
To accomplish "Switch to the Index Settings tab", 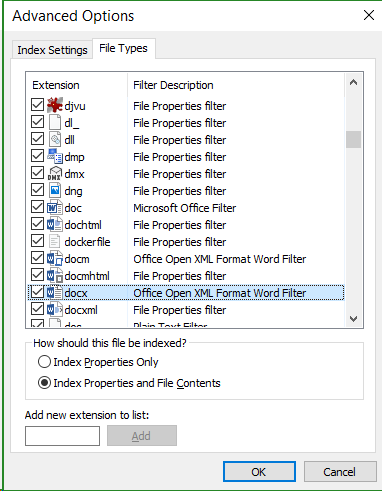I will coord(52,50).
